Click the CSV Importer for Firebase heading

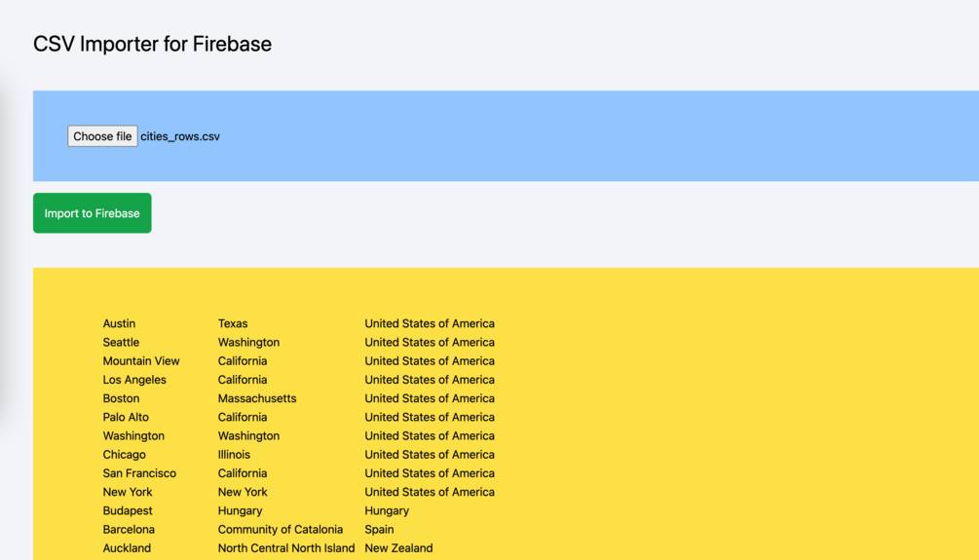click(x=152, y=44)
